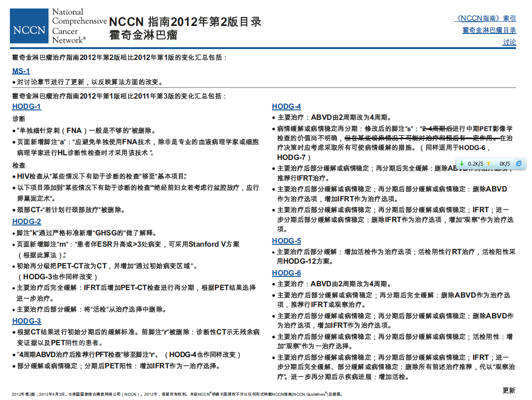Click the 诊断 subheading

[x=19, y=119]
